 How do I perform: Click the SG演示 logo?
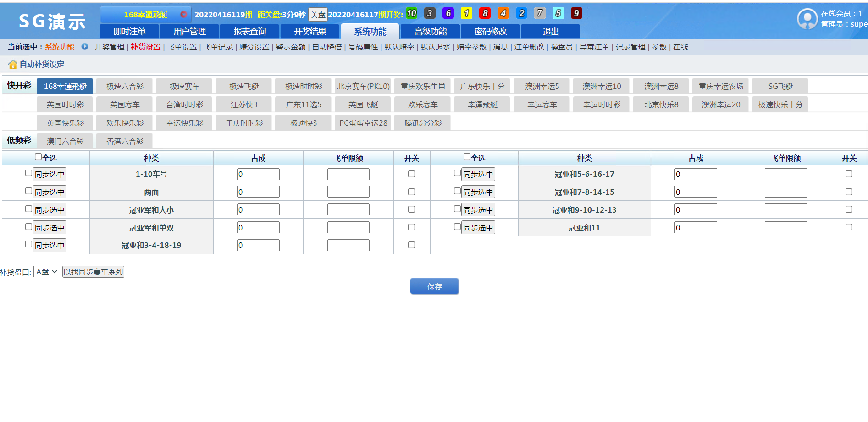point(52,21)
